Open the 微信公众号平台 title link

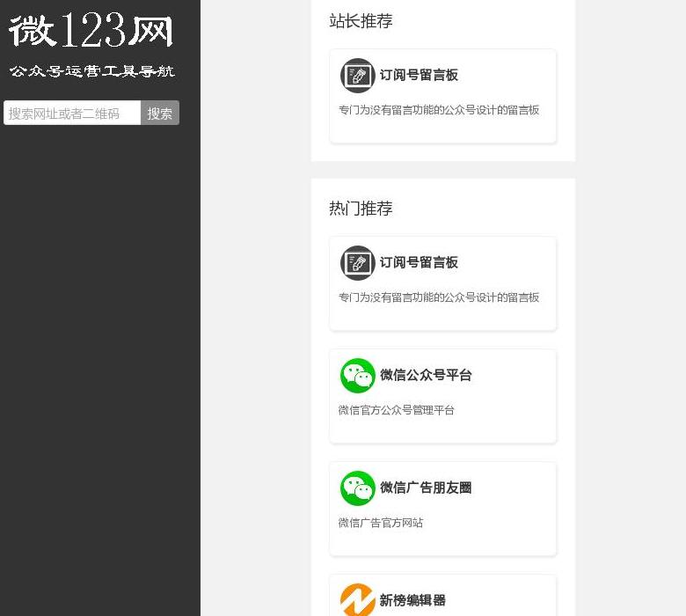coord(426,375)
